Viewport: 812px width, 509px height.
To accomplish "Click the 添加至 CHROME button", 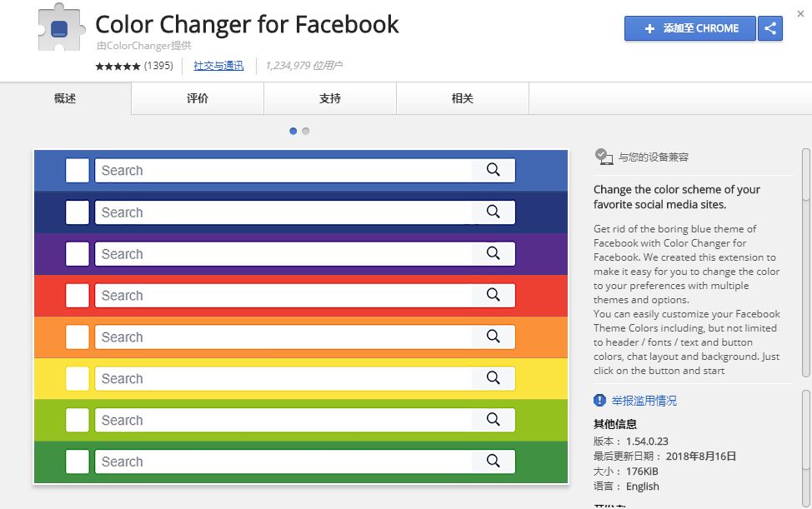I will click(x=689, y=28).
